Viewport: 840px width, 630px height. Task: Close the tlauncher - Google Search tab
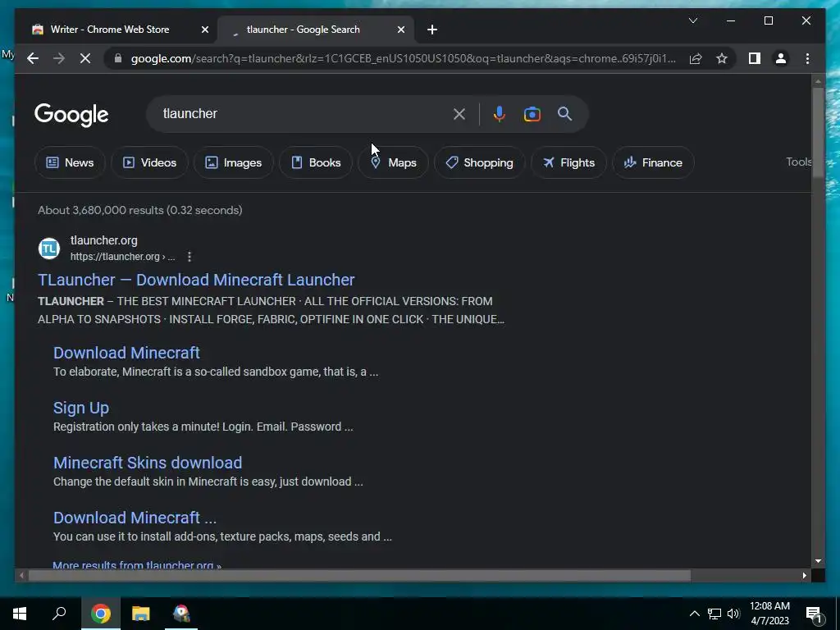click(x=400, y=30)
